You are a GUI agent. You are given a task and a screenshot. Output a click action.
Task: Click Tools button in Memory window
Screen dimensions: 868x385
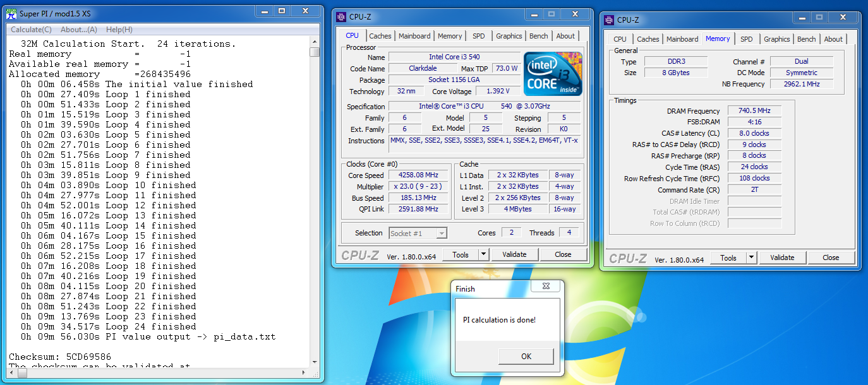pyautogui.click(x=728, y=258)
